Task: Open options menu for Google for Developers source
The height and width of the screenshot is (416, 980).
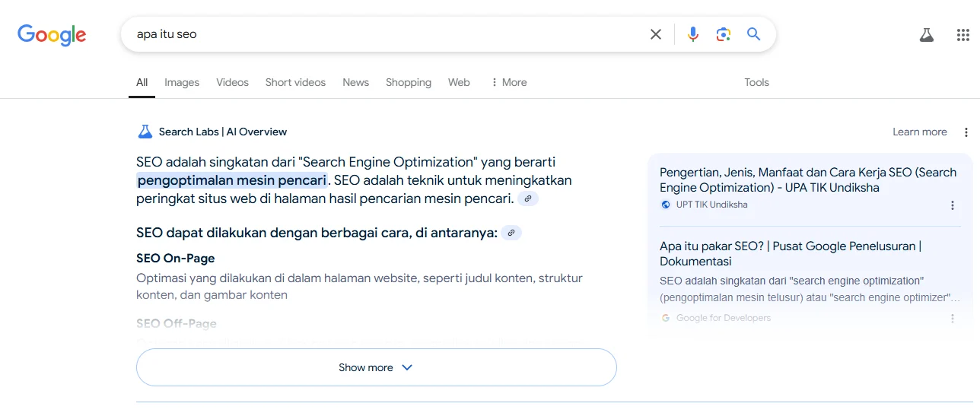Action: (x=952, y=319)
